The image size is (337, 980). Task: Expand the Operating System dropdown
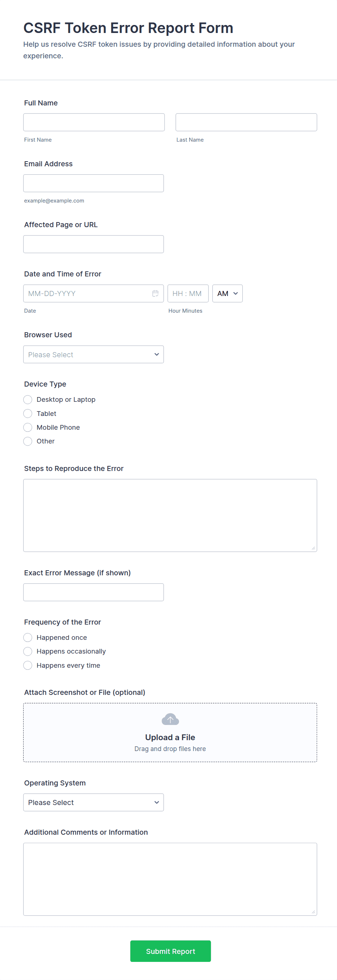[93, 802]
